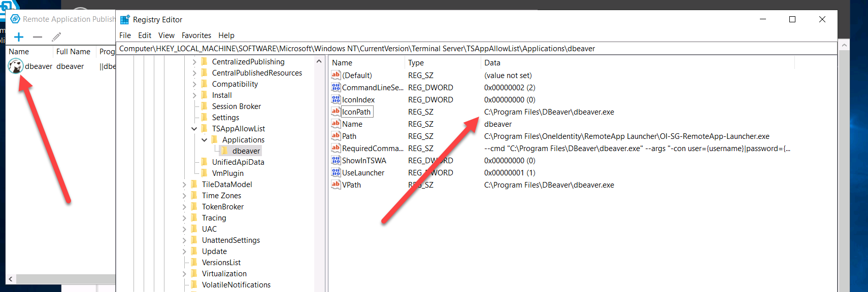Click the VersionsList folder icon
Screen dimensions: 868x292
coord(194,262)
